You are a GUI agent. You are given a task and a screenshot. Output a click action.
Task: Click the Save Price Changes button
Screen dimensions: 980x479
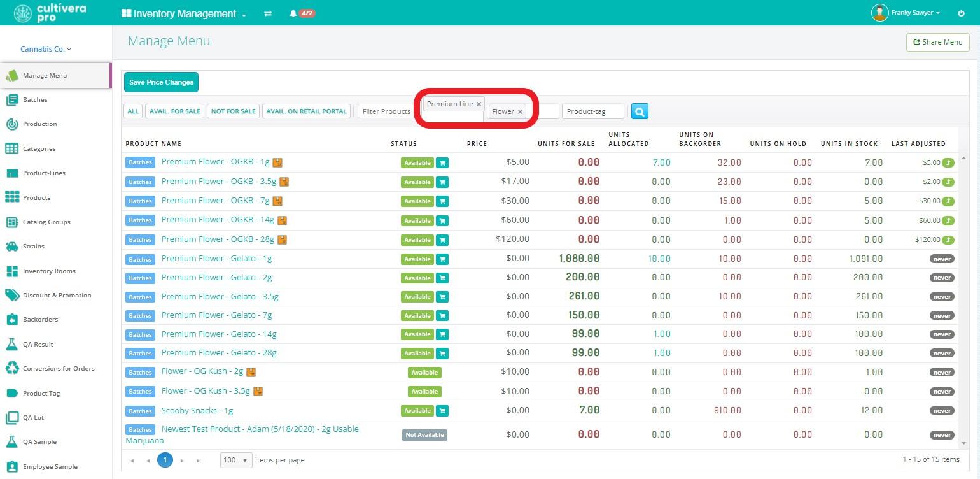[161, 82]
